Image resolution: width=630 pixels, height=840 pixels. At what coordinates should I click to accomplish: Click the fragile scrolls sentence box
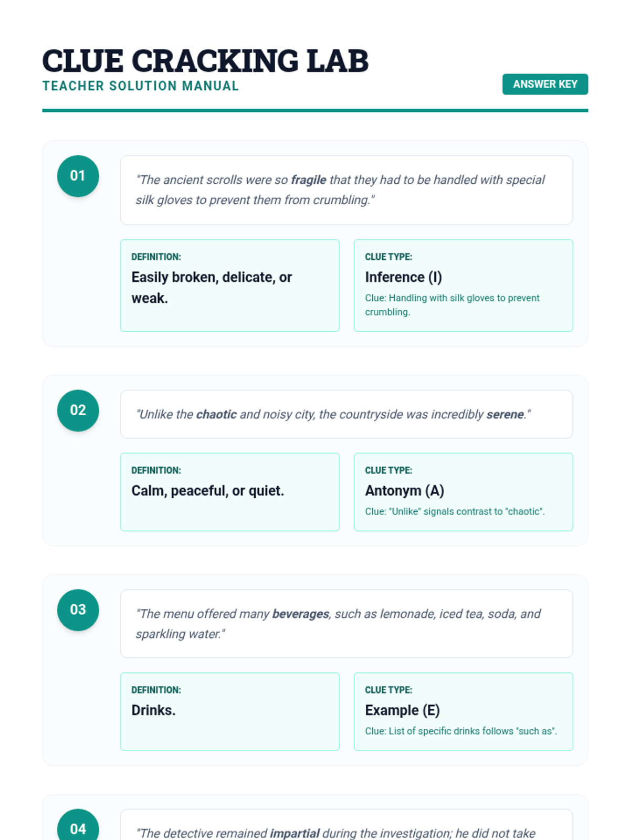pyautogui.click(x=346, y=190)
